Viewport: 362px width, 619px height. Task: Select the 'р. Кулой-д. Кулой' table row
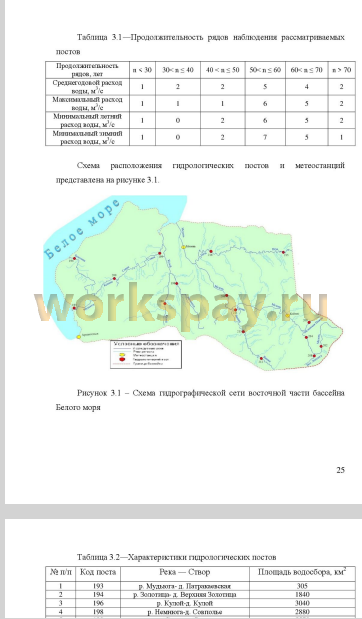(x=200, y=603)
